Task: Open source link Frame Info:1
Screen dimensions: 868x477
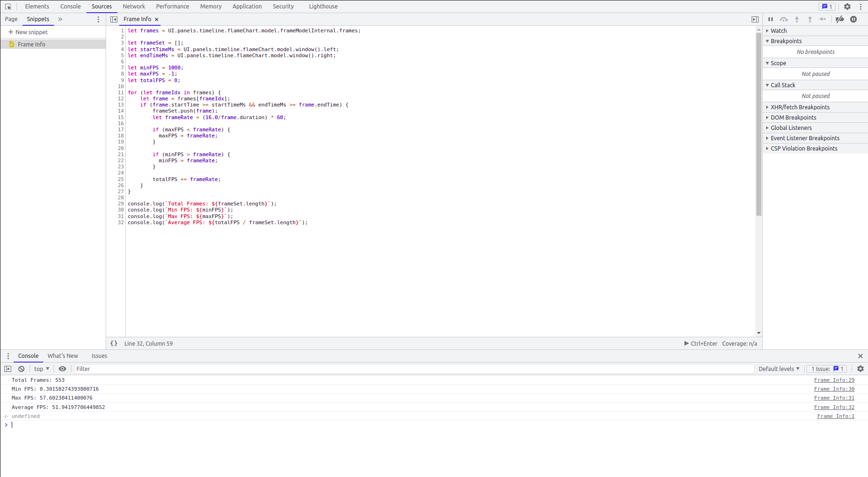Action: point(836,416)
